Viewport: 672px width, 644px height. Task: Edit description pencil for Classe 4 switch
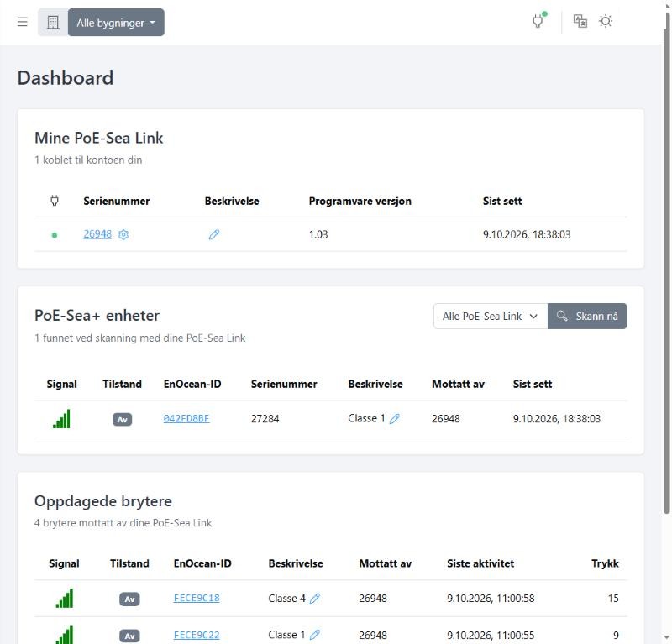[x=315, y=598]
